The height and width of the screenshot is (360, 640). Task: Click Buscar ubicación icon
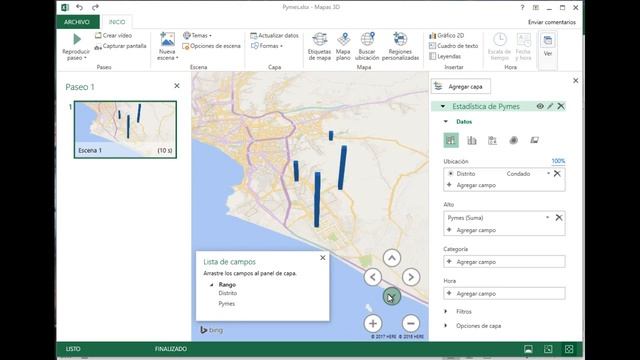pyautogui.click(x=367, y=40)
